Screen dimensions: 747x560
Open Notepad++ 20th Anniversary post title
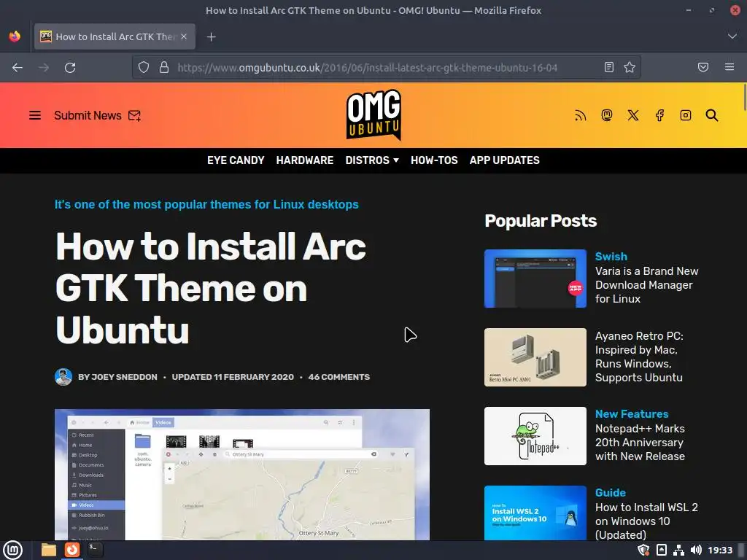[640, 443]
